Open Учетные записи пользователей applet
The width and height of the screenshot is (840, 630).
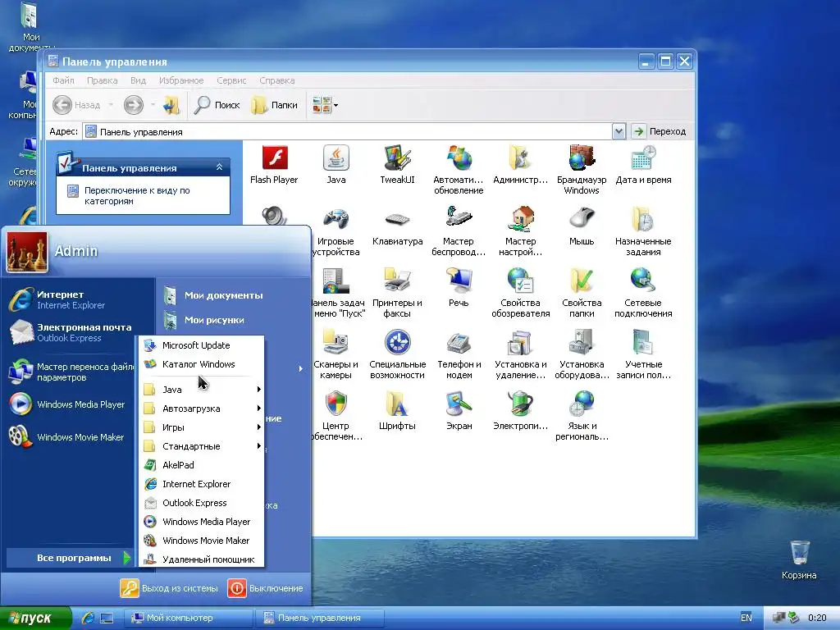tap(643, 354)
